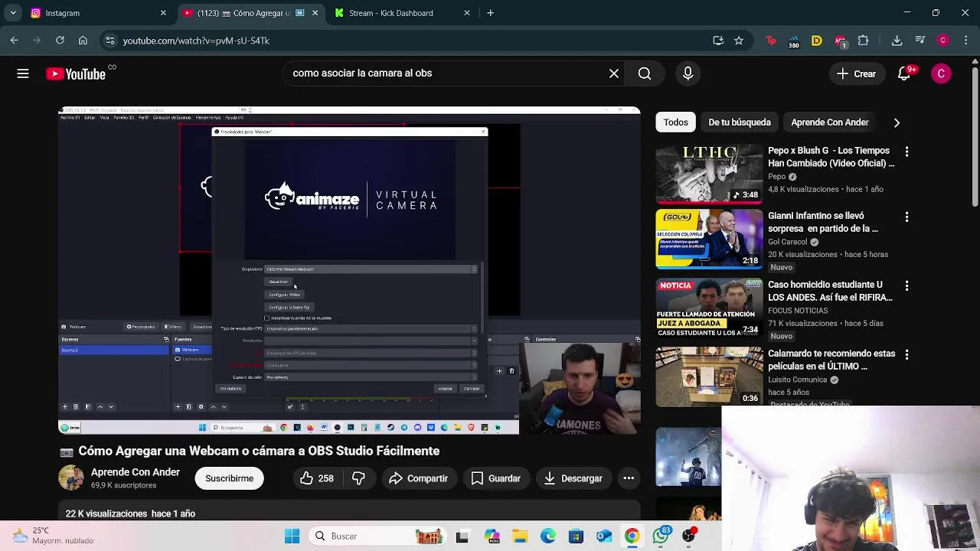Open Windows Start menu
This screenshot has width=980, height=551.
pyautogui.click(x=292, y=536)
